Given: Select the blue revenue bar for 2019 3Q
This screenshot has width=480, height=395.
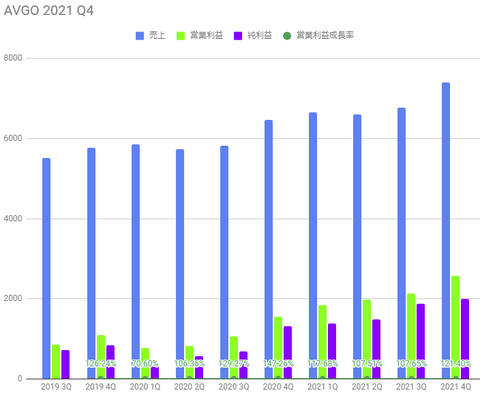Looking at the screenshot, I should (46, 268).
